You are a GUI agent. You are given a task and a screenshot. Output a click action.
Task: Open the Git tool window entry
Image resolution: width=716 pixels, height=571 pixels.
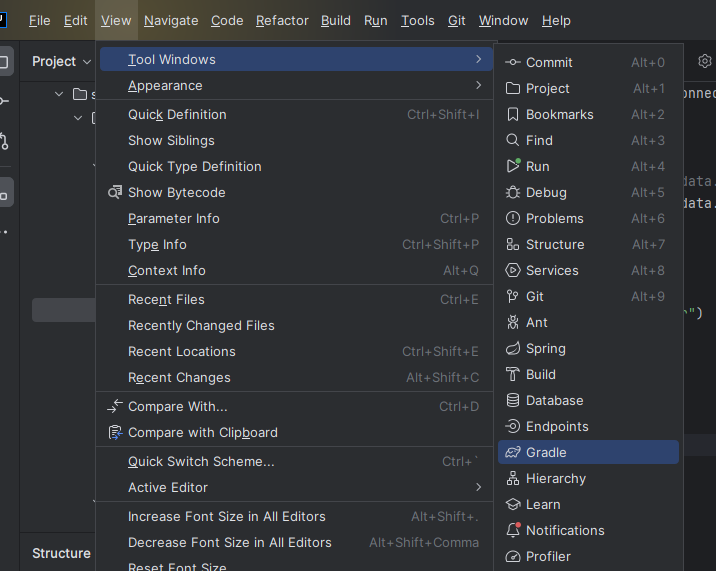click(588, 296)
